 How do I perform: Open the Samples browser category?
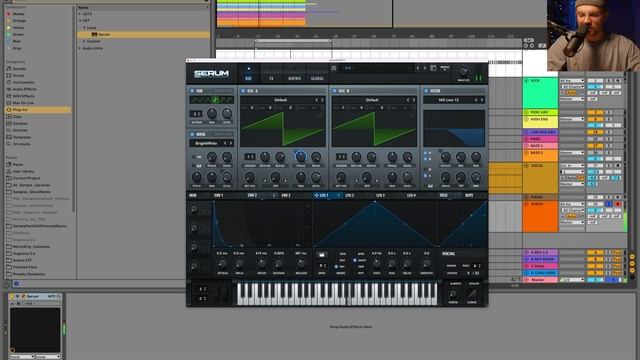20,123
